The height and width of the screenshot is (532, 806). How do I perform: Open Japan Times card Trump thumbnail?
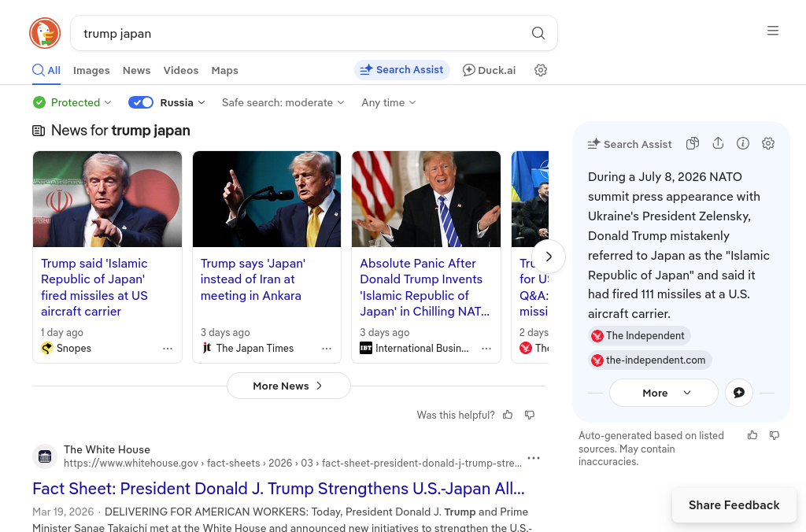point(267,199)
